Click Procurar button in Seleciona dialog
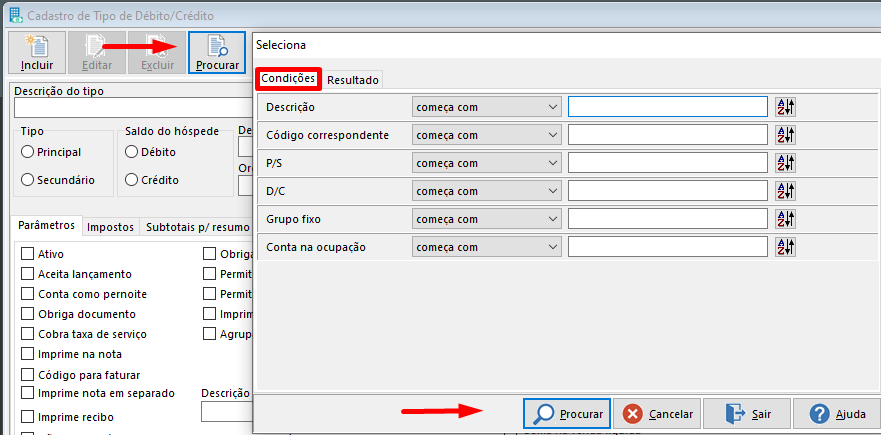Viewport: 881px width, 435px height. pos(567,414)
